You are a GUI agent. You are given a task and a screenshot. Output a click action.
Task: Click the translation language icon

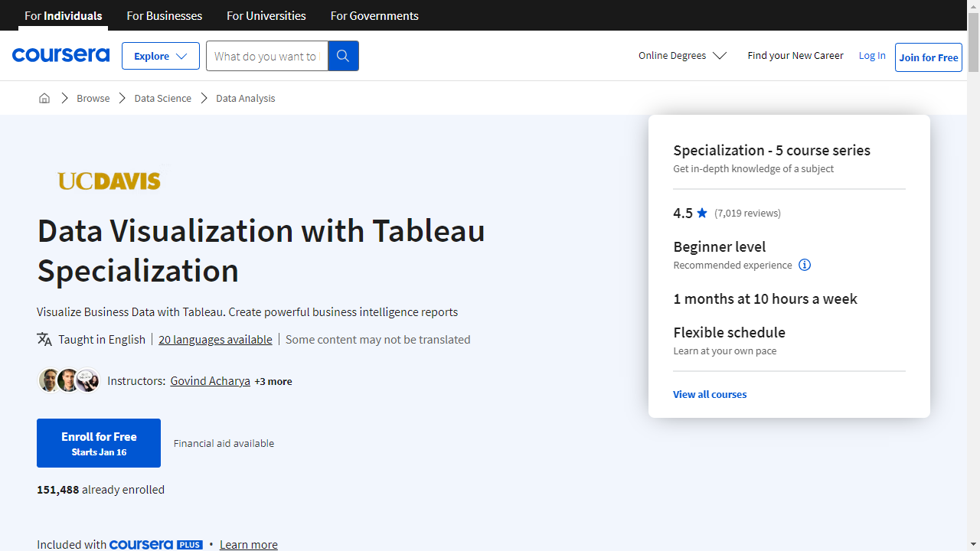[44, 339]
